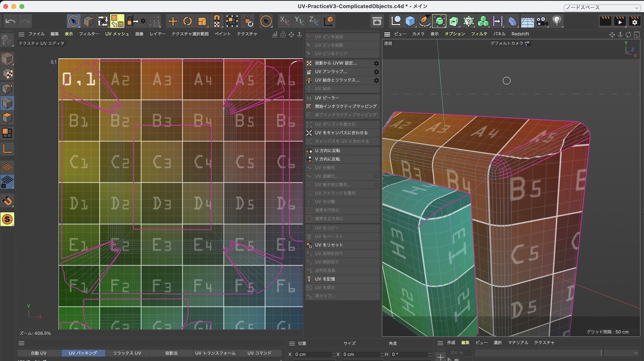Activate the Rotate tool
Viewport: 644px width, 361px height.
pyautogui.click(x=187, y=22)
